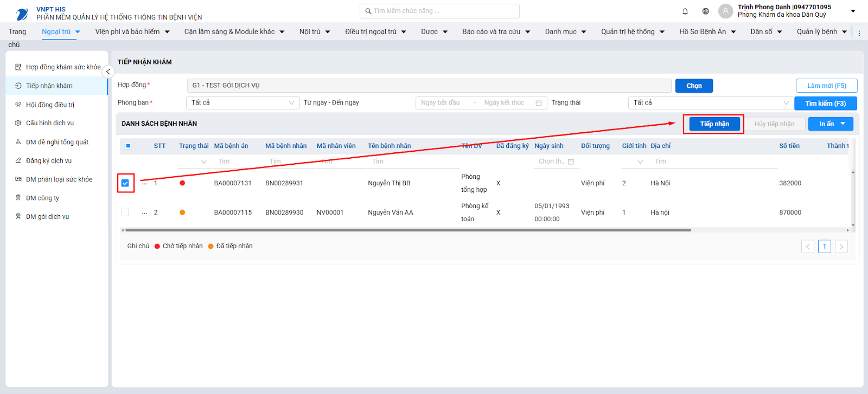868x394 pixels.
Task: Click the amount 870000
Action: point(790,212)
